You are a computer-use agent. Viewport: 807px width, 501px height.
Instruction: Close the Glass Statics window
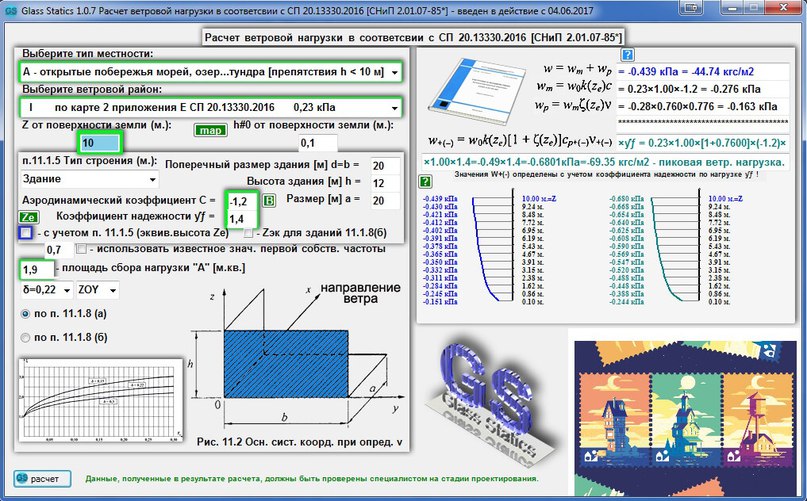click(783, 7)
